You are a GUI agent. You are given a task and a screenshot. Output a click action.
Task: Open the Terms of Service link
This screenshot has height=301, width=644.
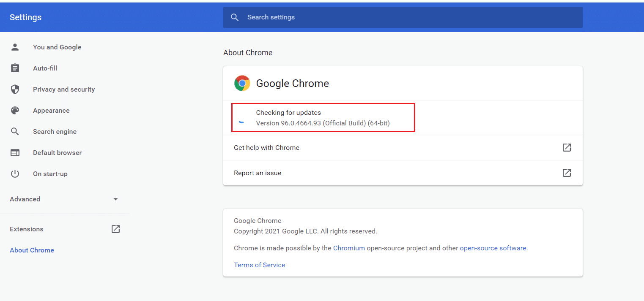pos(259,265)
